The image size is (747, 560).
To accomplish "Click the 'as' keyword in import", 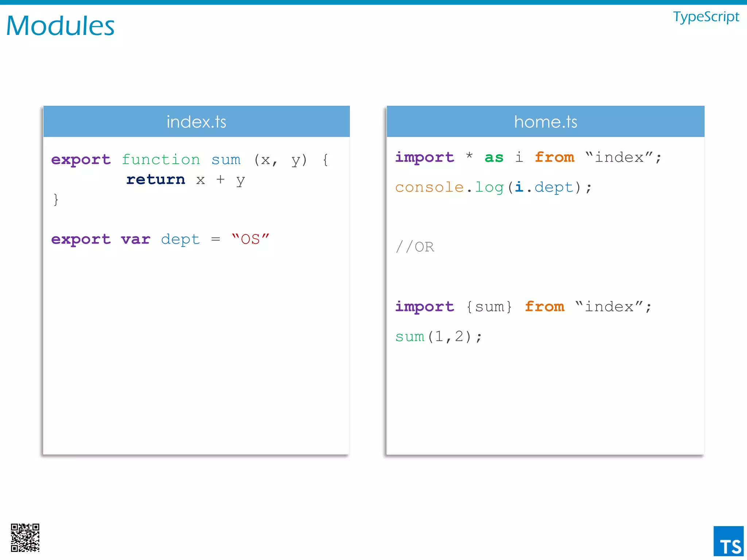I will click(x=494, y=157).
